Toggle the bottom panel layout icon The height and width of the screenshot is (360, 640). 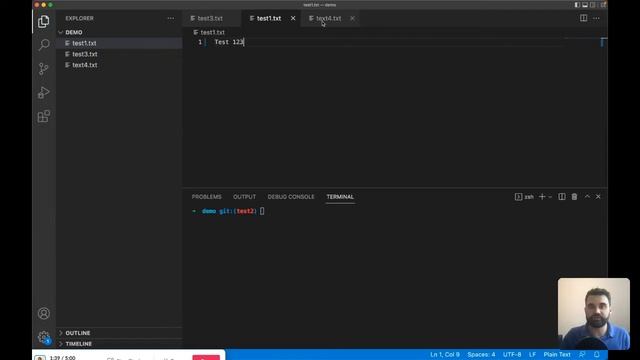point(585,5)
